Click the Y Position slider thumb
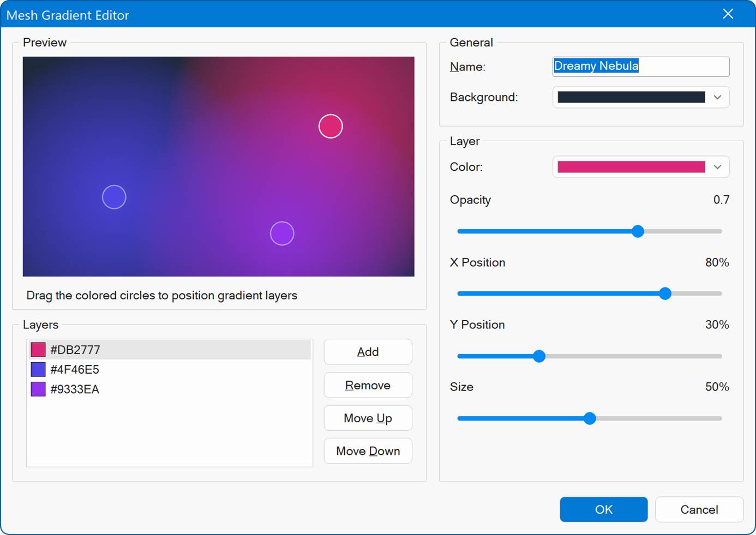This screenshot has width=756, height=535. point(539,356)
